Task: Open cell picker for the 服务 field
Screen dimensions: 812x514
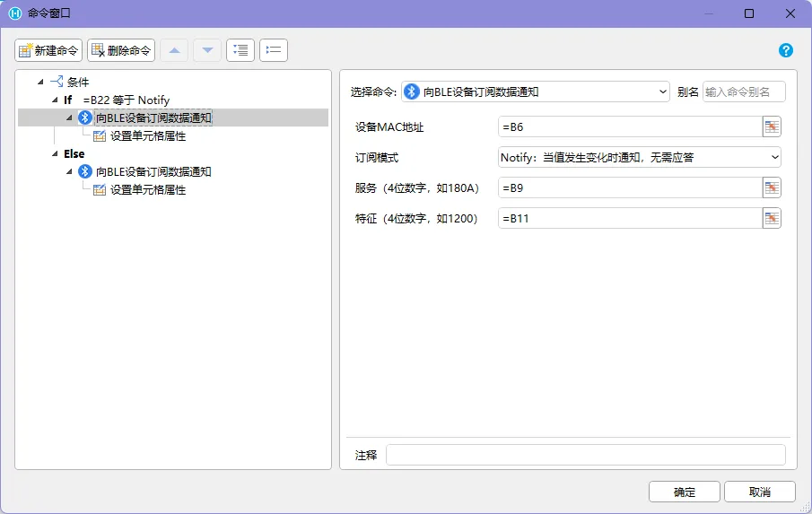Action: pos(772,187)
